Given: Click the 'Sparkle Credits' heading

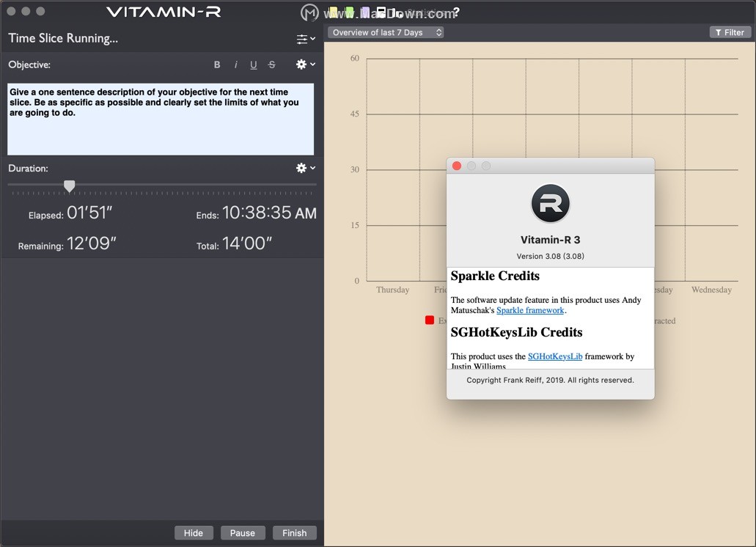Looking at the screenshot, I should [x=495, y=276].
